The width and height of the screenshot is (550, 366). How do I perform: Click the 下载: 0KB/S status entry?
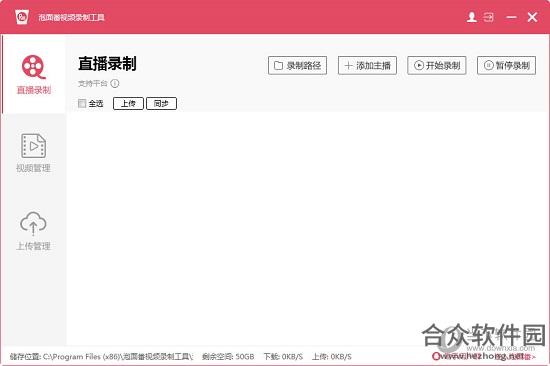[283, 357]
